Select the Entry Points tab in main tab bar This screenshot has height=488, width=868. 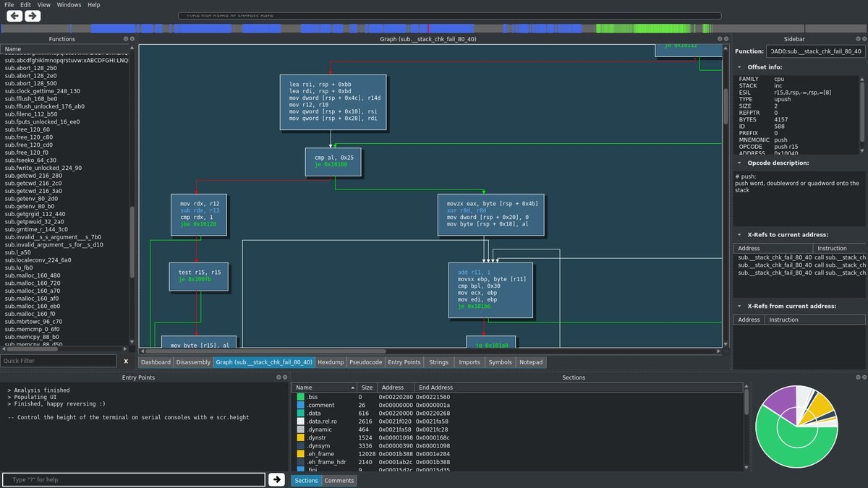[x=404, y=362]
